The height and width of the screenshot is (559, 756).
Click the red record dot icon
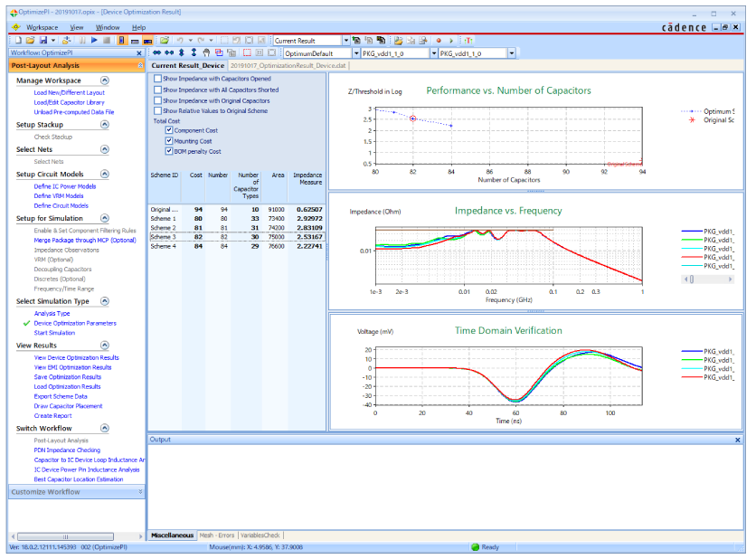(439, 41)
